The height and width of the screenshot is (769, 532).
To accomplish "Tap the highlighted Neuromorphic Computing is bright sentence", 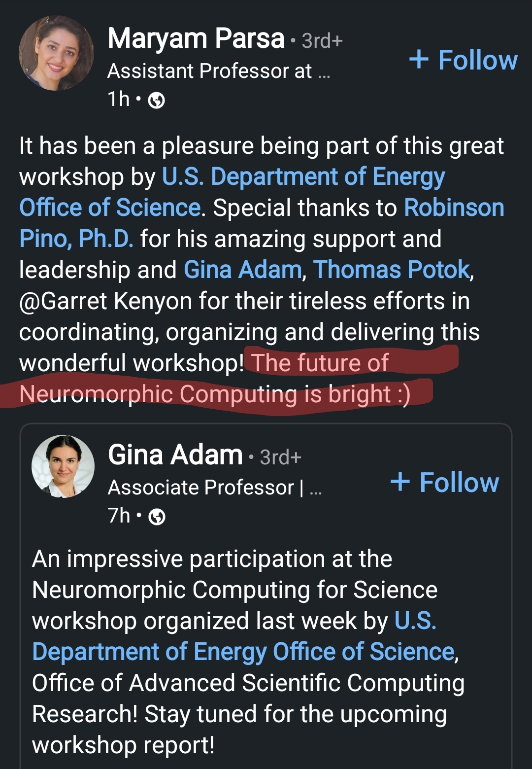I will [x=215, y=394].
